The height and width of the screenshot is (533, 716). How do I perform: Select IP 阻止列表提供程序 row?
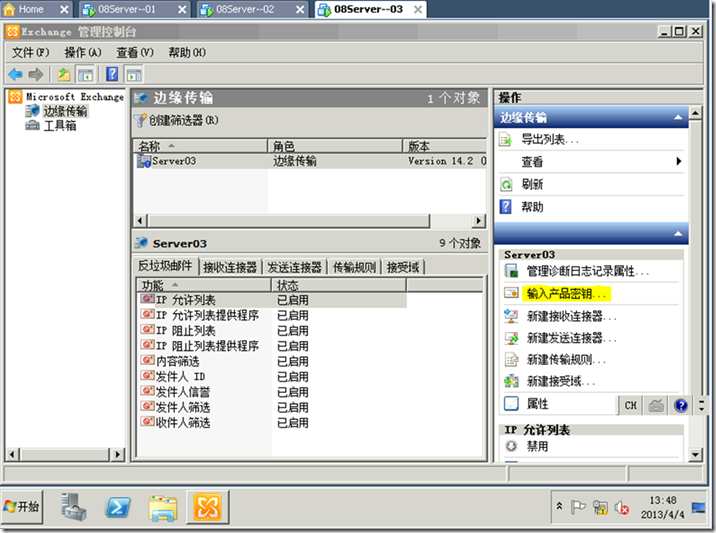[x=272, y=346]
